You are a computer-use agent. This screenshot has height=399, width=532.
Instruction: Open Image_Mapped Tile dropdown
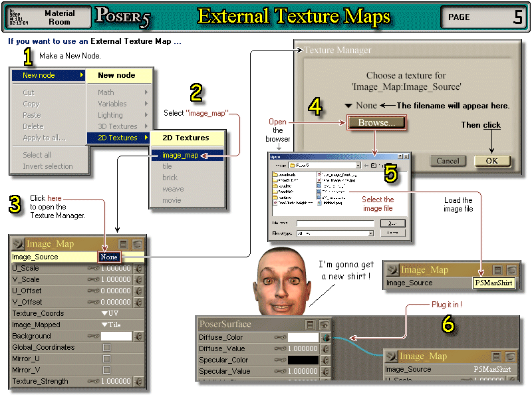point(111,325)
